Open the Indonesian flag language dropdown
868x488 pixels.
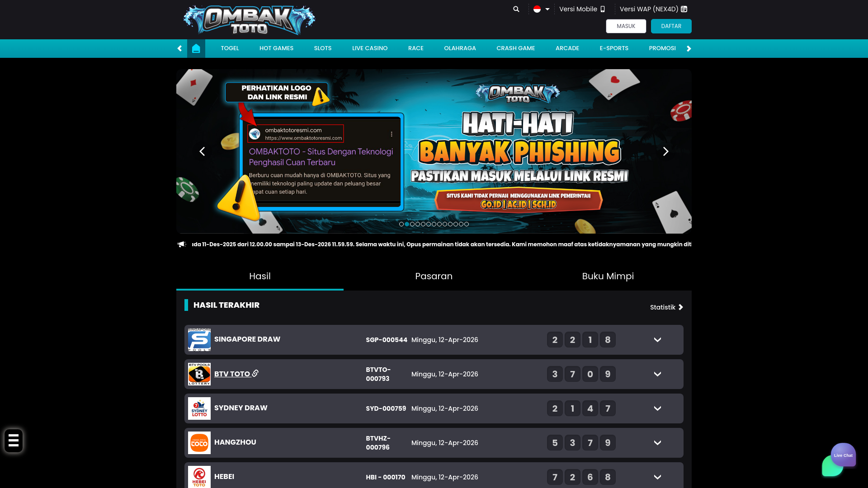click(541, 9)
